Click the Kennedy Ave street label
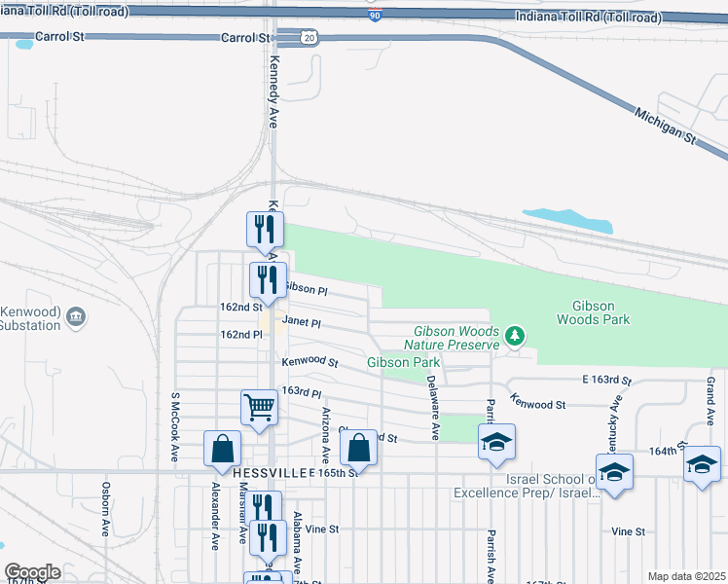 [x=273, y=91]
